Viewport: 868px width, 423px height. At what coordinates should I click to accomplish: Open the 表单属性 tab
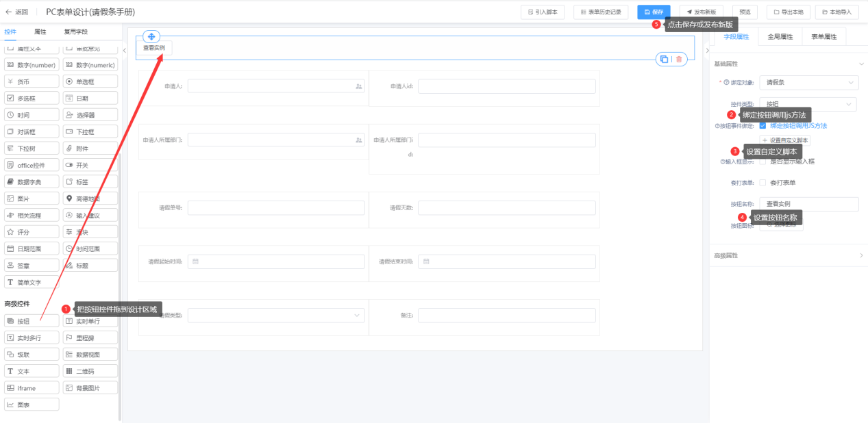coord(824,36)
